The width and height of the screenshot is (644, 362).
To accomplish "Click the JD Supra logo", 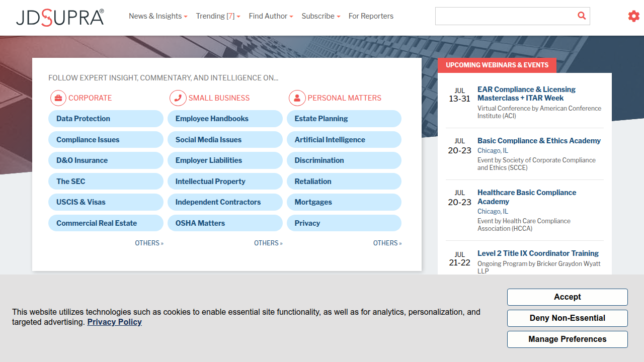I will point(60,17).
